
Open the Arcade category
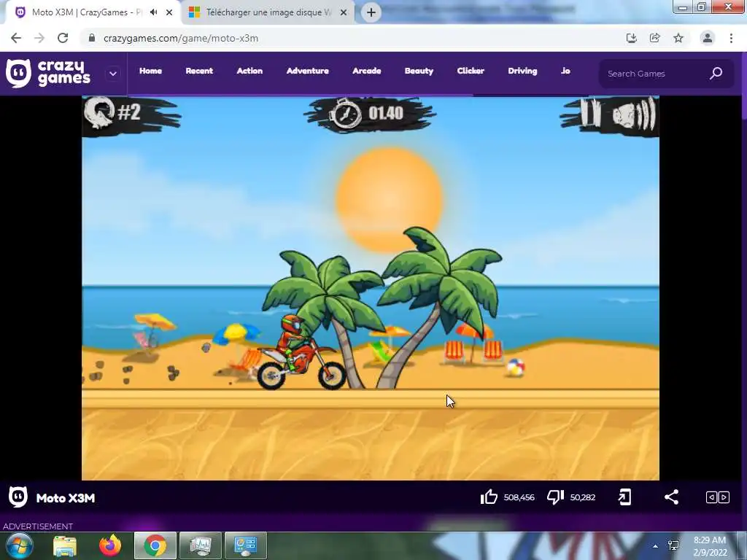(367, 71)
